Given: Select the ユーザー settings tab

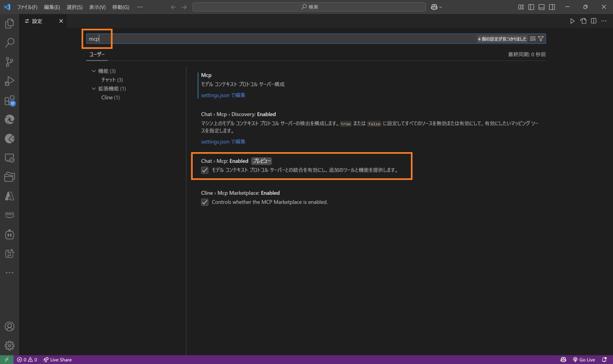Looking at the screenshot, I should 97,55.
